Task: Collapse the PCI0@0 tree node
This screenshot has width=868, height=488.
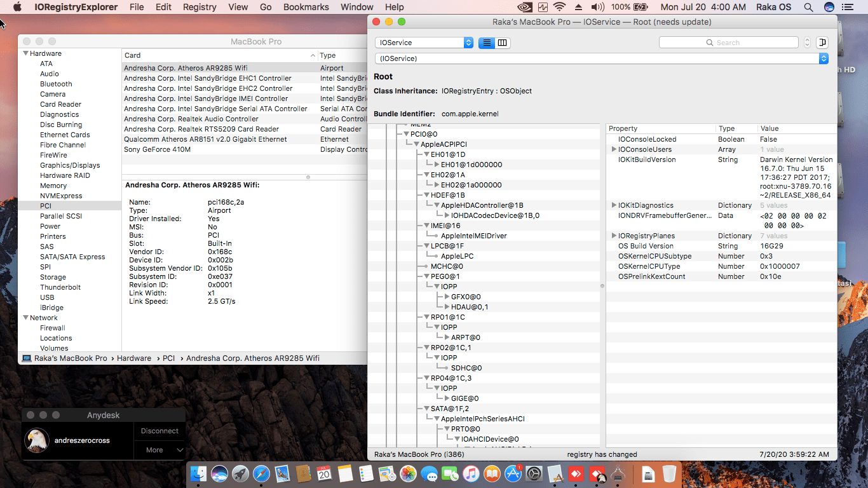Action: pos(406,134)
